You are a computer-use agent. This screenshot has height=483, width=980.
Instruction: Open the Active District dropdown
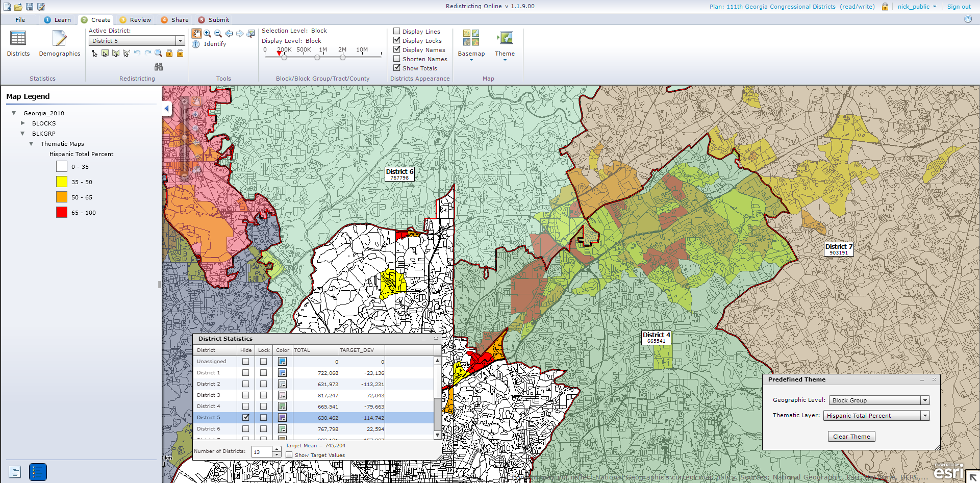coord(181,40)
